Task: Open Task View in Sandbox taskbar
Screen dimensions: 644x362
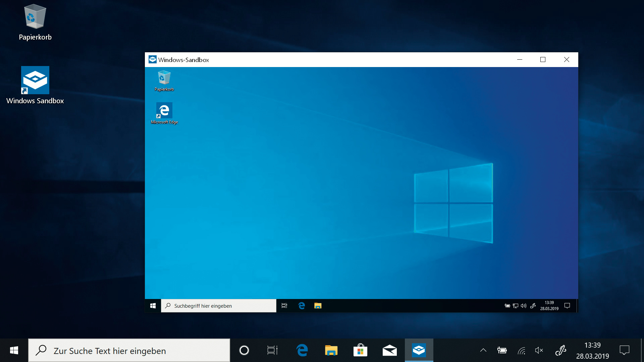Action: click(x=284, y=306)
